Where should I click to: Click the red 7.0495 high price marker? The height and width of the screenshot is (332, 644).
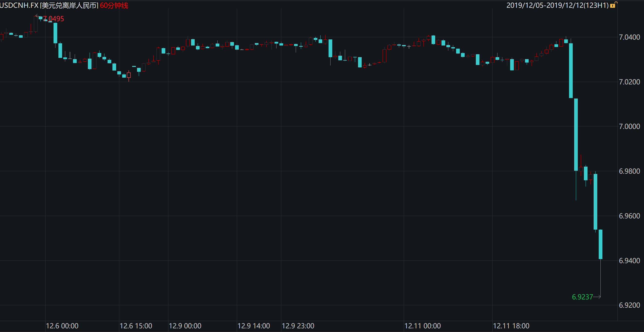tap(54, 19)
